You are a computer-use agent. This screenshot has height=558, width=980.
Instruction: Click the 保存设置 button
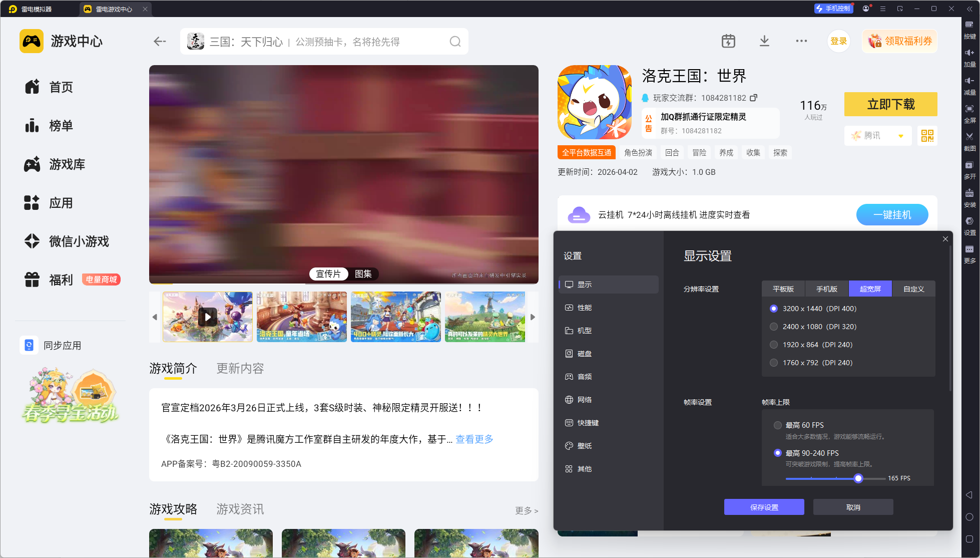point(764,507)
